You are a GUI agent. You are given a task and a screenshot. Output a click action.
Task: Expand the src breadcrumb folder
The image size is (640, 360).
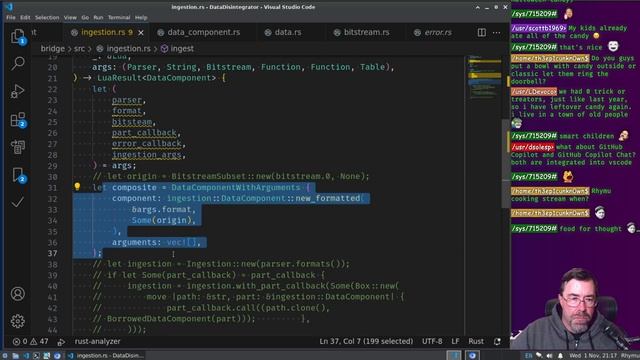[x=80, y=49]
